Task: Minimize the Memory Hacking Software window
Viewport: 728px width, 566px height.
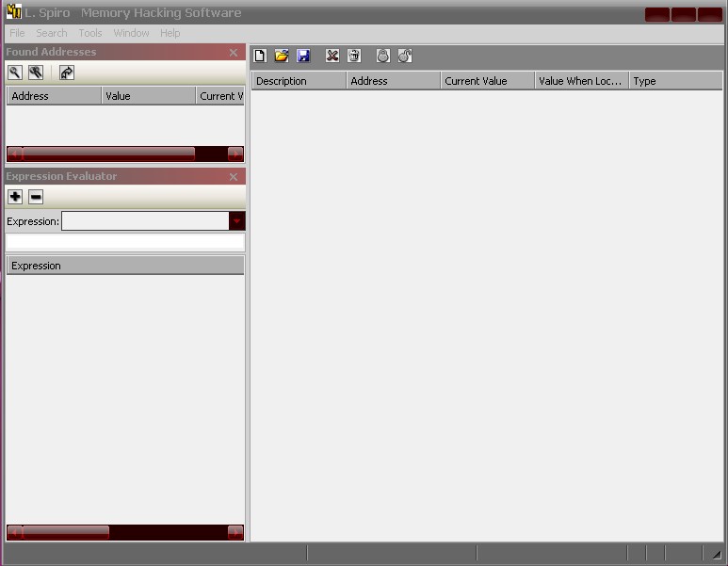Action: pos(657,14)
